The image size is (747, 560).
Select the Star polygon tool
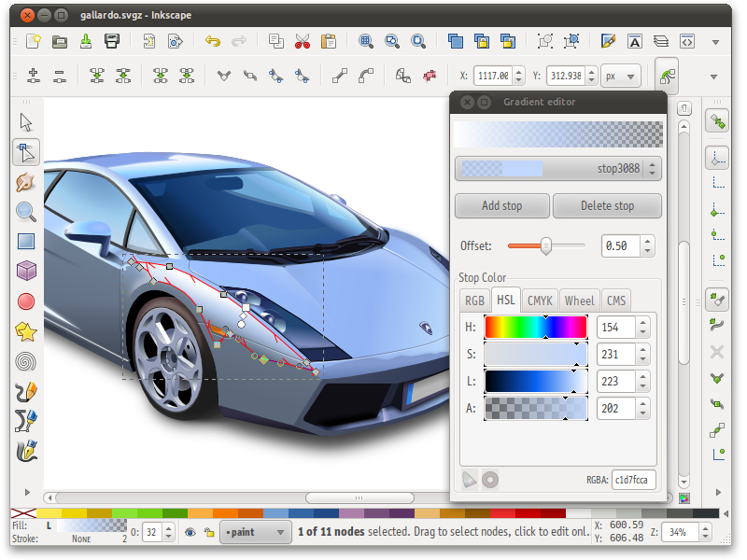pos(26,331)
